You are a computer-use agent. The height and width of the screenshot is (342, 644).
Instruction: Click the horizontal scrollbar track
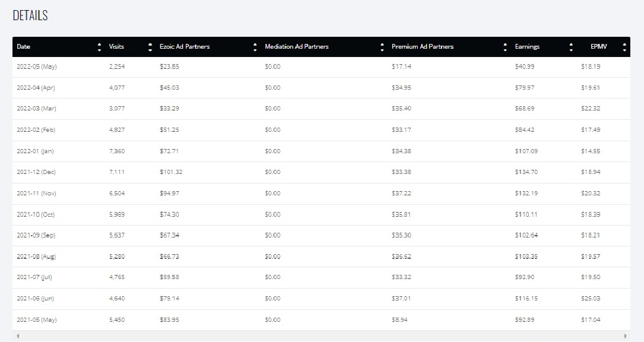tap(321, 336)
